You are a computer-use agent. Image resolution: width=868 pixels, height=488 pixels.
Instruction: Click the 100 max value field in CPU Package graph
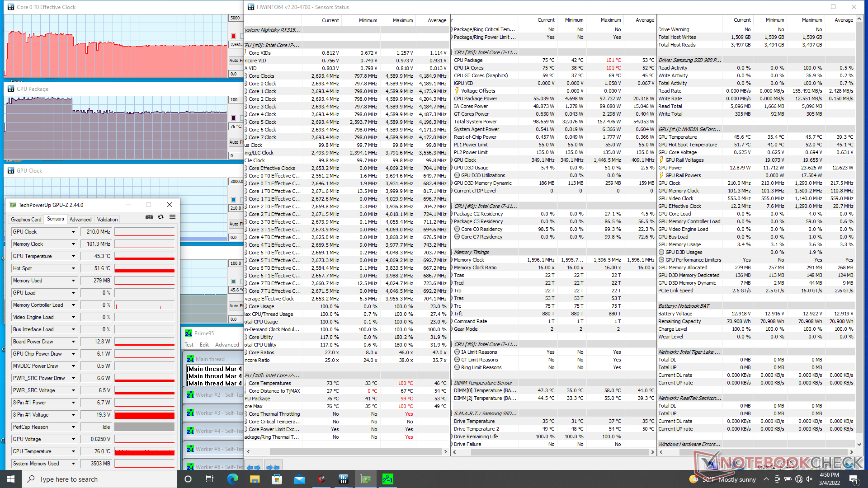tap(236, 100)
